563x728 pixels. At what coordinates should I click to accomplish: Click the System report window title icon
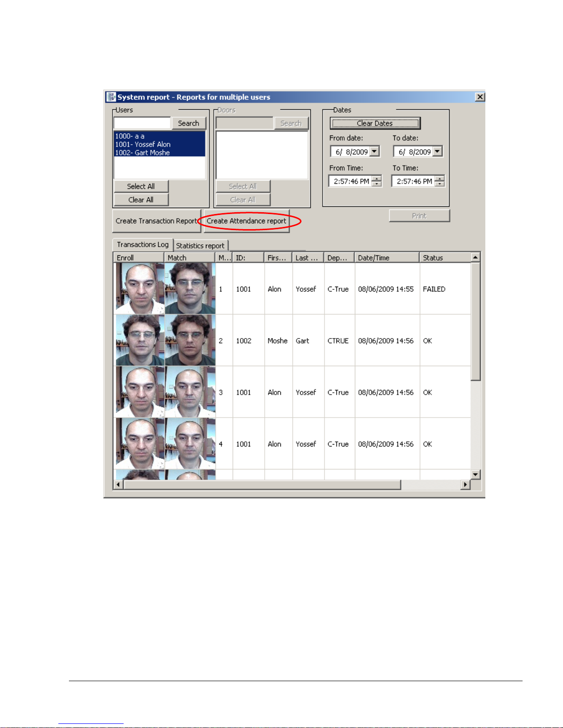pyautogui.click(x=111, y=97)
